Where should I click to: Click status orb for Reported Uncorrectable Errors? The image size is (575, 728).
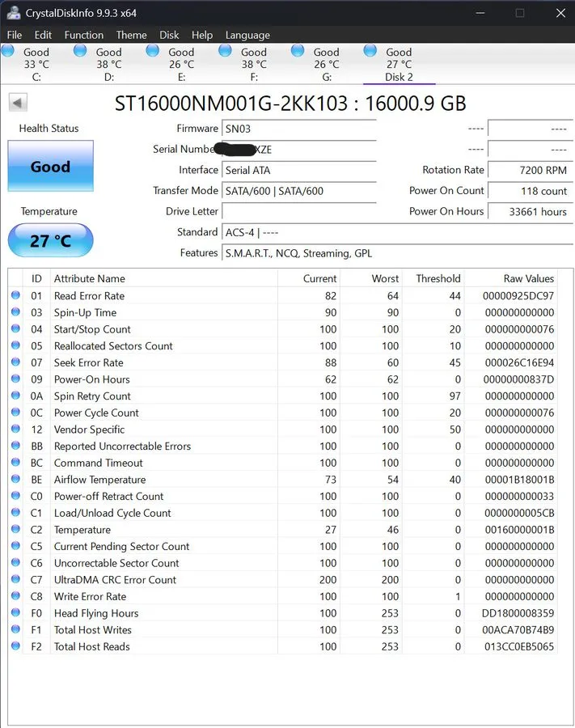[15, 445]
